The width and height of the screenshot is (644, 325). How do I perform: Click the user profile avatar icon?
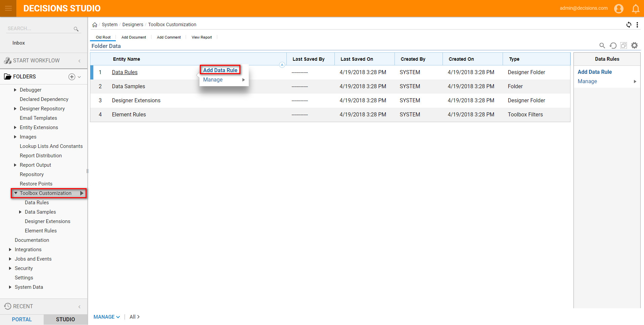click(x=619, y=8)
